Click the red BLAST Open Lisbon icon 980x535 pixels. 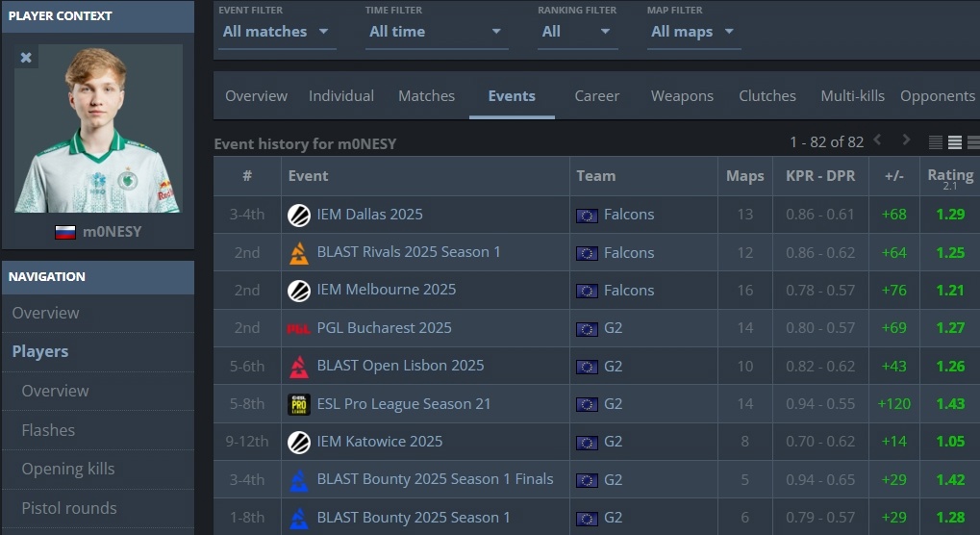[299, 367]
